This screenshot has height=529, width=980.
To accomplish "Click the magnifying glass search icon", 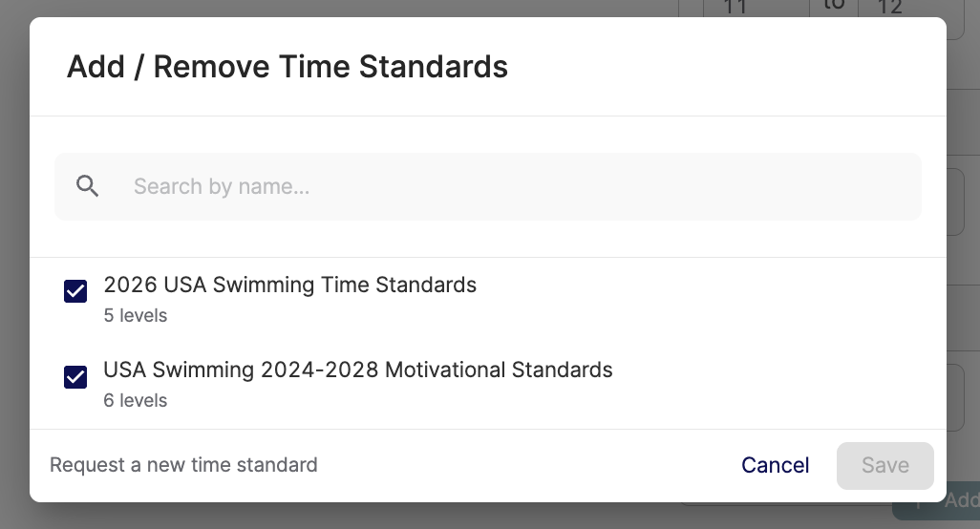I will coord(88,186).
